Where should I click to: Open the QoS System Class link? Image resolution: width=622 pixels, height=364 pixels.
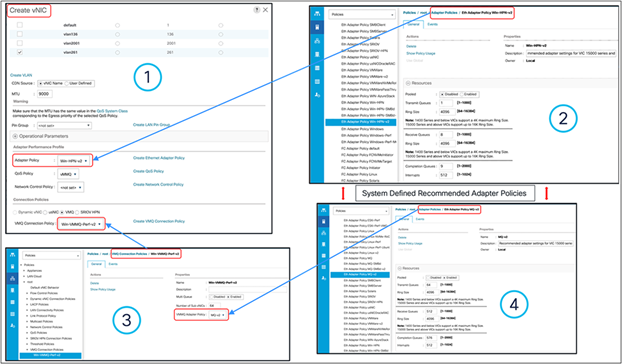tap(112, 111)
